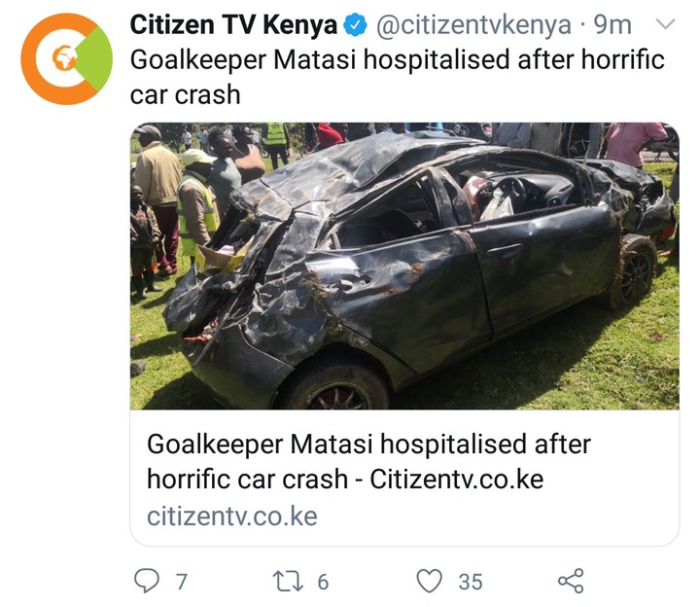Image resolution: width=700 pixels, height=607 pixels.
Task: Open the Citizen TV Kenya orange logo avatar
Action: point(66,59)
